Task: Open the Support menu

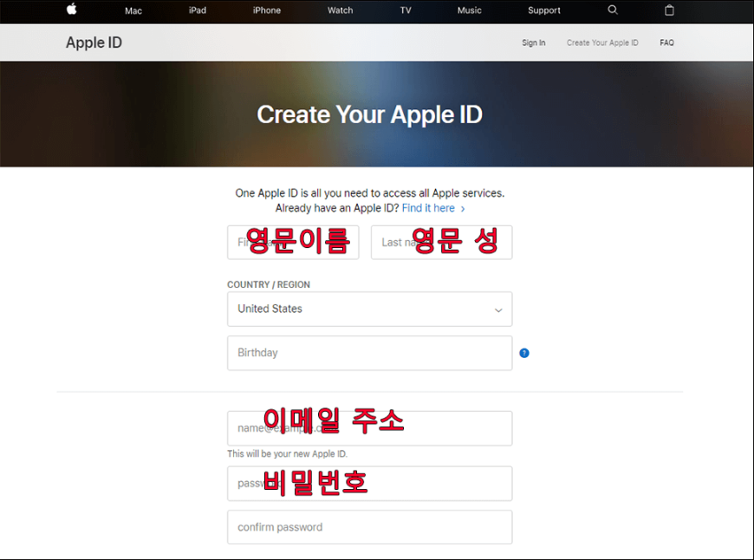Action: (544, 10)
